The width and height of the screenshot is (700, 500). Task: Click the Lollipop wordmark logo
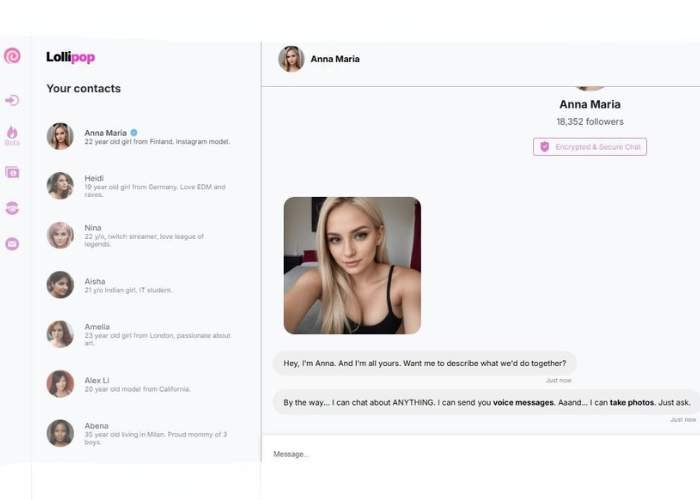(71, 57)
